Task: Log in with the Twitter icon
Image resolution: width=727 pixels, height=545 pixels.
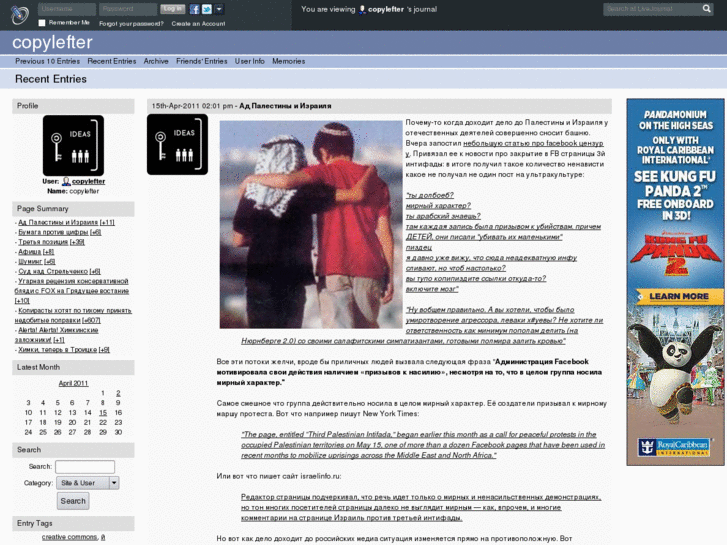Action: 207,9
